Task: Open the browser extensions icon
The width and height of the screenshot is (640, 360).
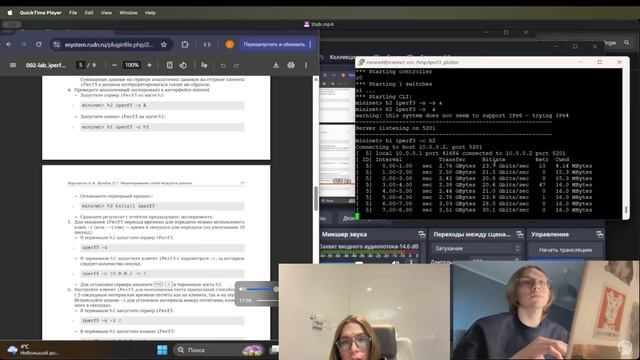Action: pyautogui.click(x=185, y=44)
